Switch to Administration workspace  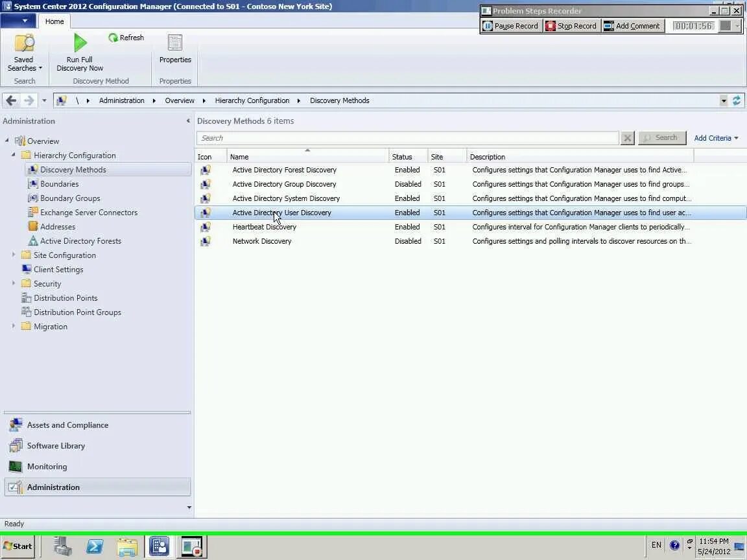[97, 487]
